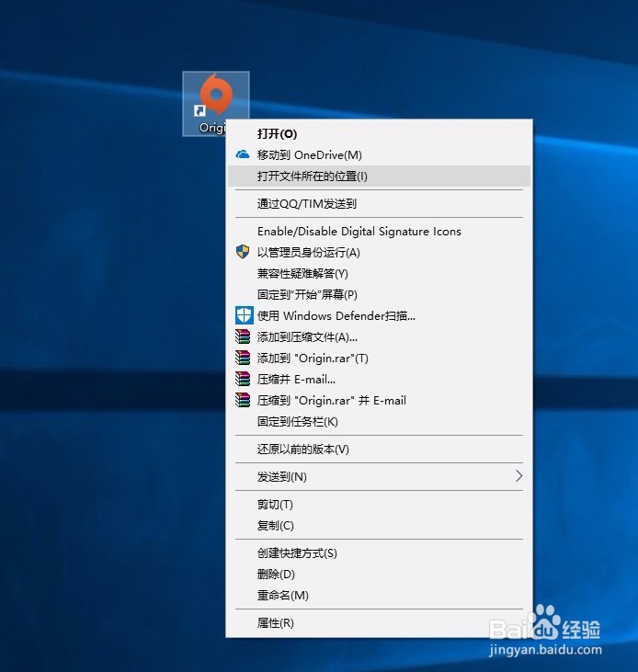Click the WinRAR icon beside 压缩到 "Origin.rar" 并 E-mail
Screen dimensions: 638x672
tap(243, 400)
